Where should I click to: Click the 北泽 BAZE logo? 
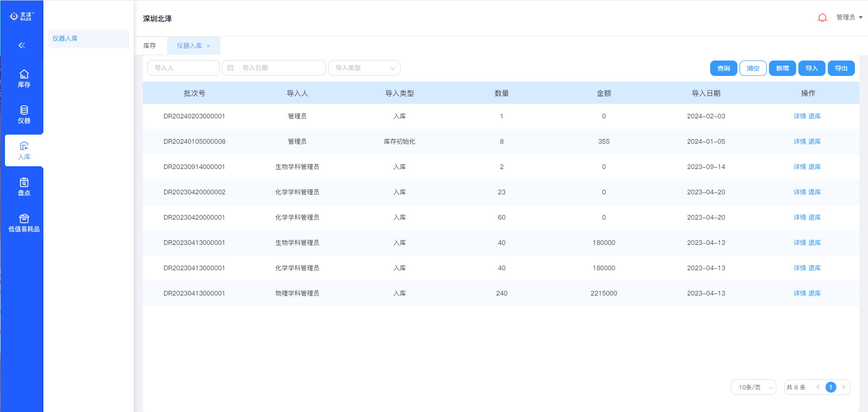(x=22, y=16)
